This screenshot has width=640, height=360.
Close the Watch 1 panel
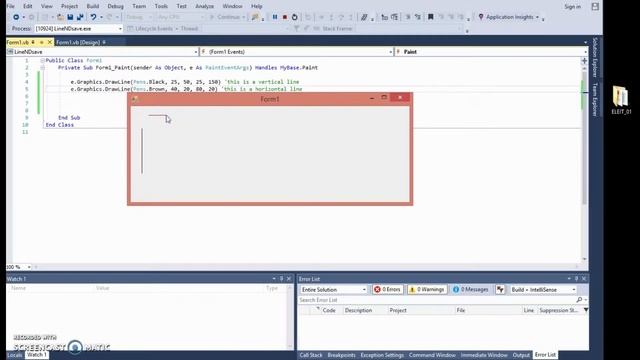coord(289,279)
